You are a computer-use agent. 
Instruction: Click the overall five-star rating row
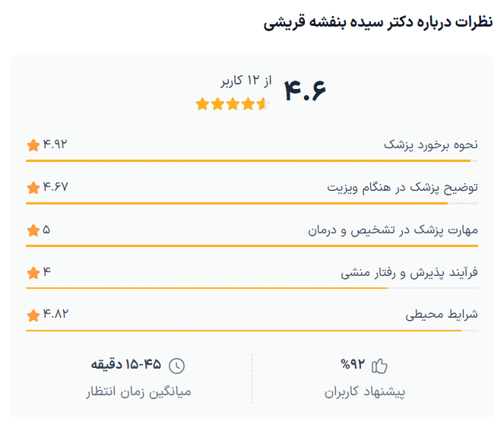click(x=232, y=104)
